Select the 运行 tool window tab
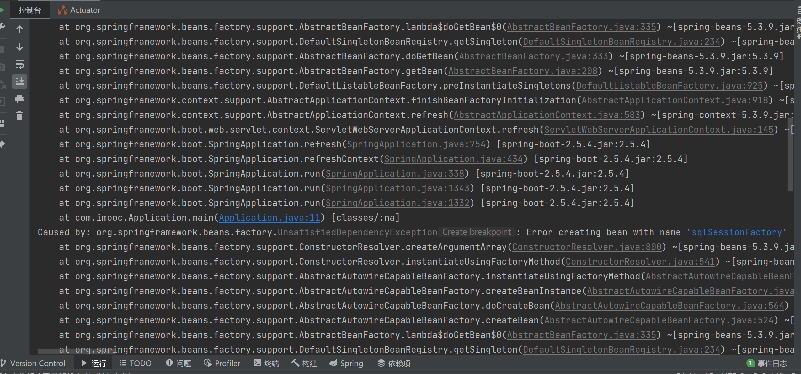Image resolution: width=801 pixels, height=374 pixels. 94,363
